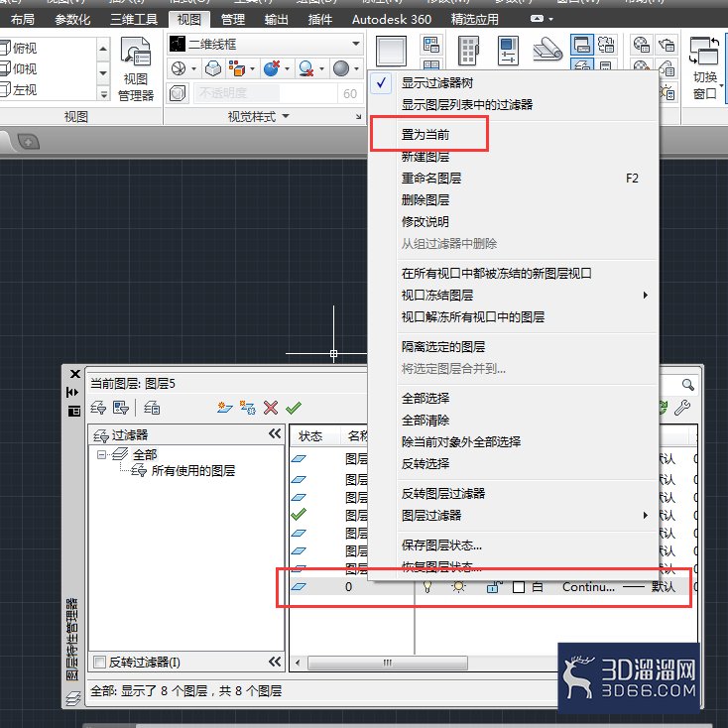Toggle the sun freeze icon for layer 0
The height and width of the screenshot is (728, 728).
[458, 587]
